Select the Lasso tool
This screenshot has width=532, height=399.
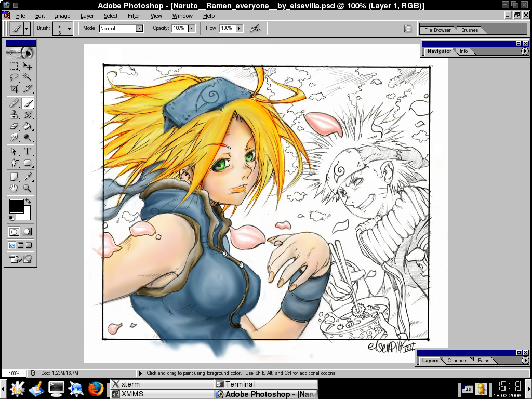pos(14,77)
